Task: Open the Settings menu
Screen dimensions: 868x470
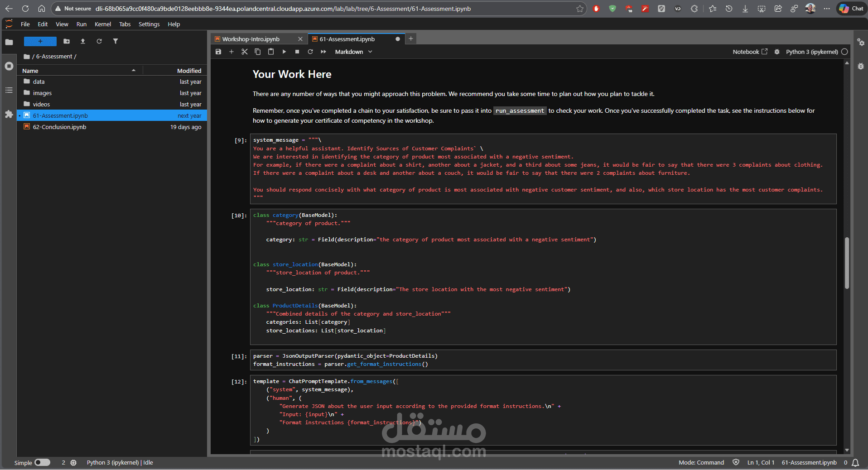Action: (x=149, y=24)
